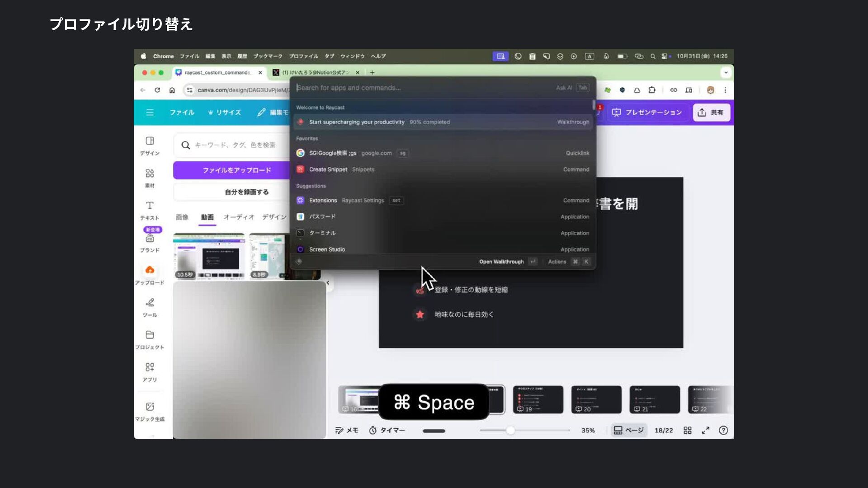
Task: Select the Screen Studio application result
Action: coord(443,249)
